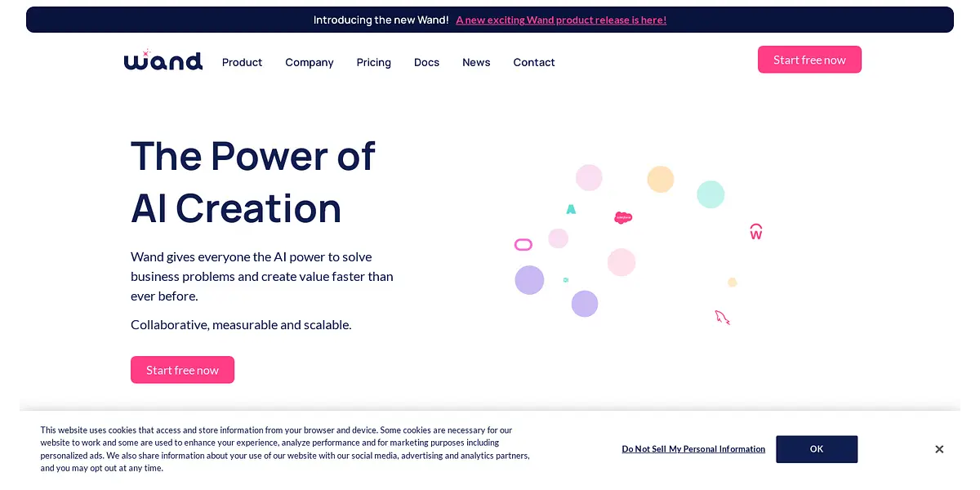The width and height of the screenshot is (980, 490).
Task: Click the MySQL dolphin icon
Action: 722,317
